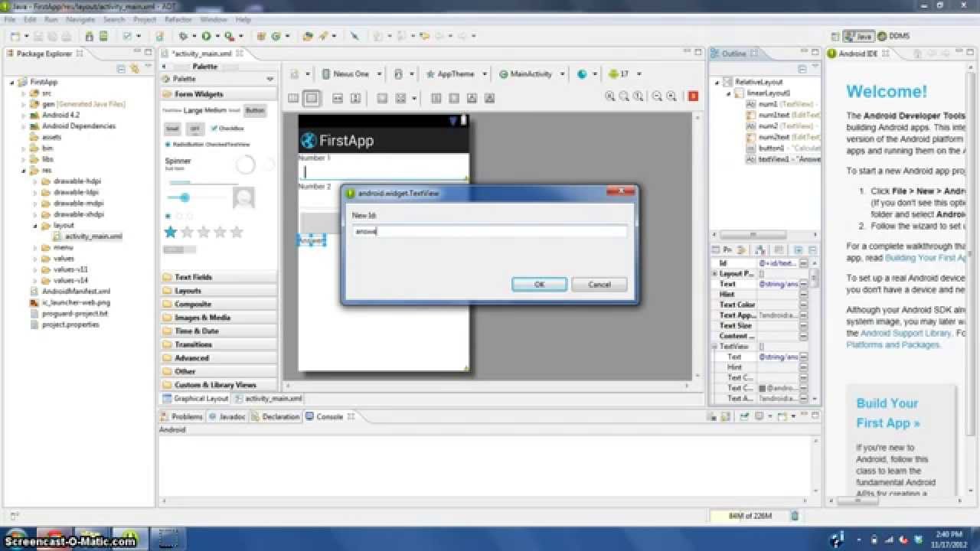The height and width of the screenshot is (551, 980).
Task: Open the screen orientation dropdown
Action: [403, 74]
